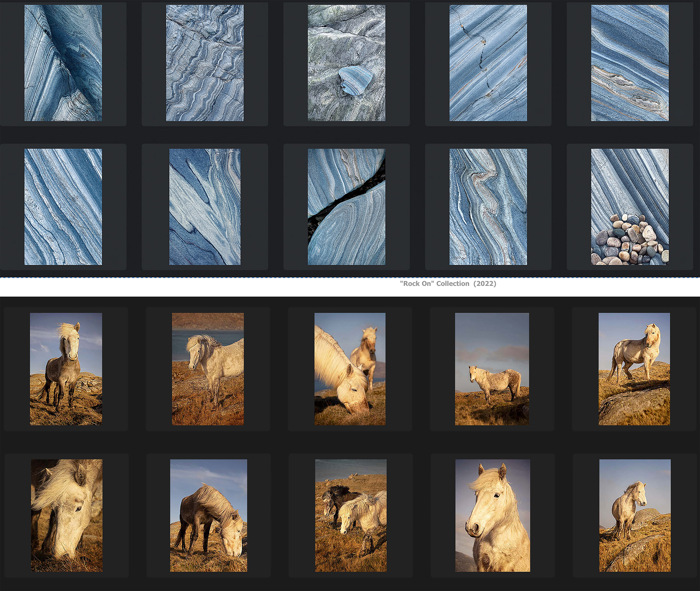Open rock photo with pale feathered streak pattern

pyautogui.click(x=205, y=207)
